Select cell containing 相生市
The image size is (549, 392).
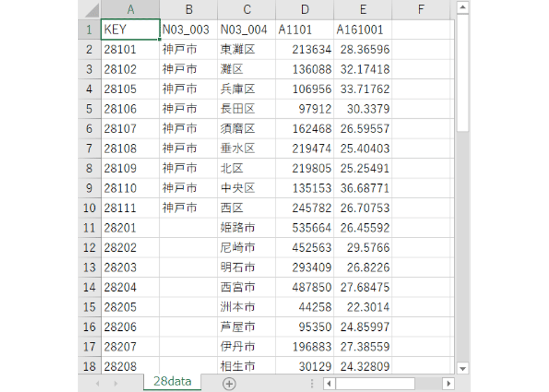pyautogui.click(x=247, y=366)
